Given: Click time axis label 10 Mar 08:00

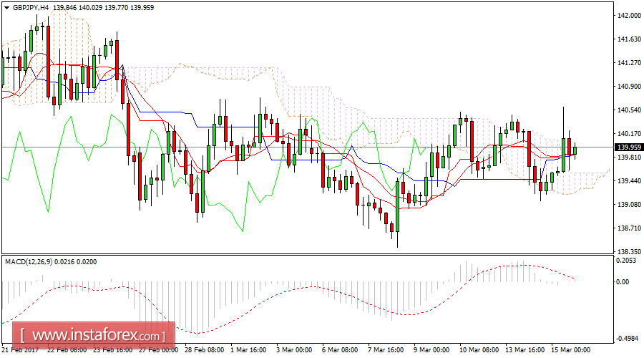Looking at the screenshot, I should coord(479,350).
